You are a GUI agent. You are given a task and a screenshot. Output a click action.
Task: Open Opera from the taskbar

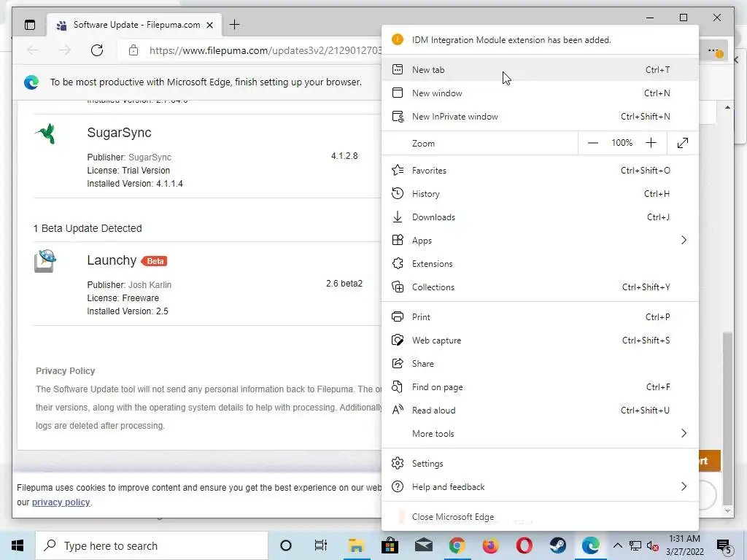[524, 545]
